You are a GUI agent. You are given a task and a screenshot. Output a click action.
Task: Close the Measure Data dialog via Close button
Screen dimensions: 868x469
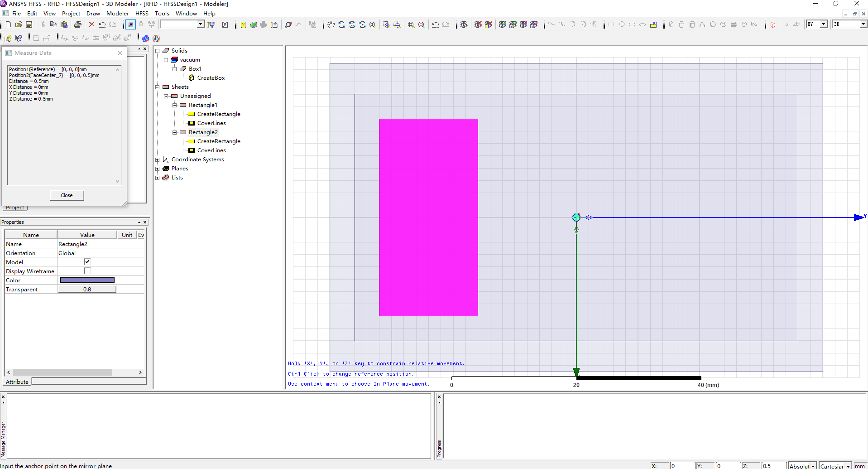[67, 195]
